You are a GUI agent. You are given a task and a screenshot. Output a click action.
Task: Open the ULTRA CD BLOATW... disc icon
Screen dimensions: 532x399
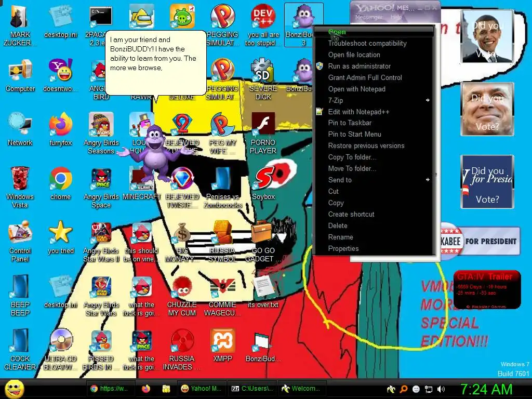pyautogui.click(x=60, y=350)
